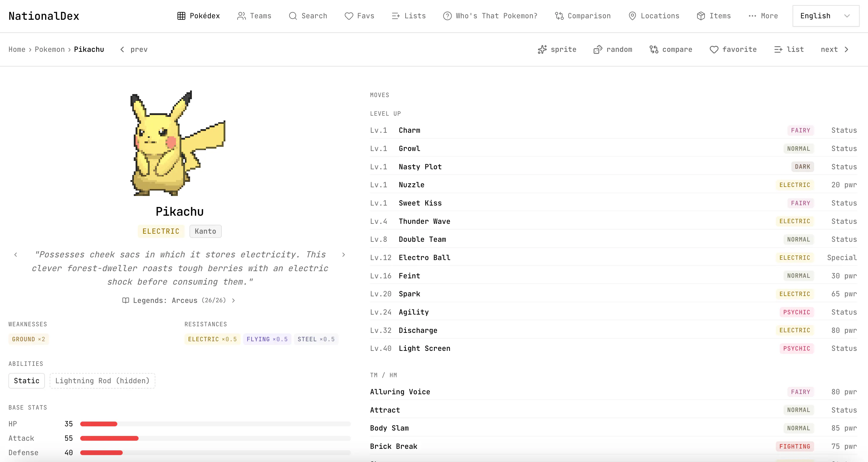This screenshot has height=462, width=868.
Task: Open the Teams page
Action: [254, 16]
